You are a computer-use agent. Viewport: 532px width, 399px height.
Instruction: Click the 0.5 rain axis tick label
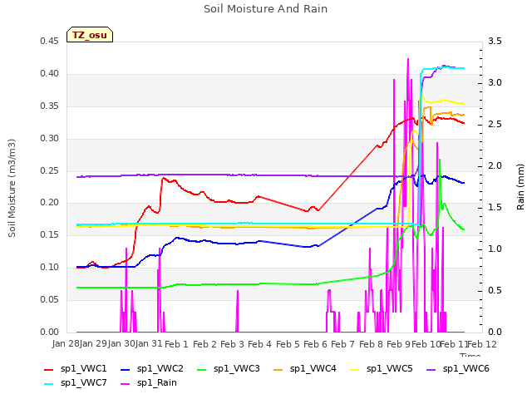495,290
